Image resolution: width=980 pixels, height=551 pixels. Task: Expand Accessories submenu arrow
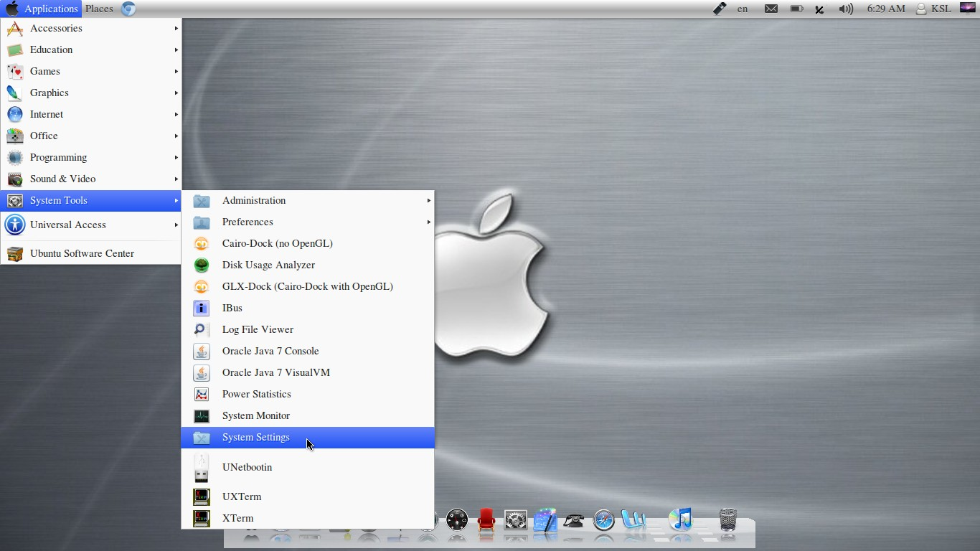[x=176, y=28]
